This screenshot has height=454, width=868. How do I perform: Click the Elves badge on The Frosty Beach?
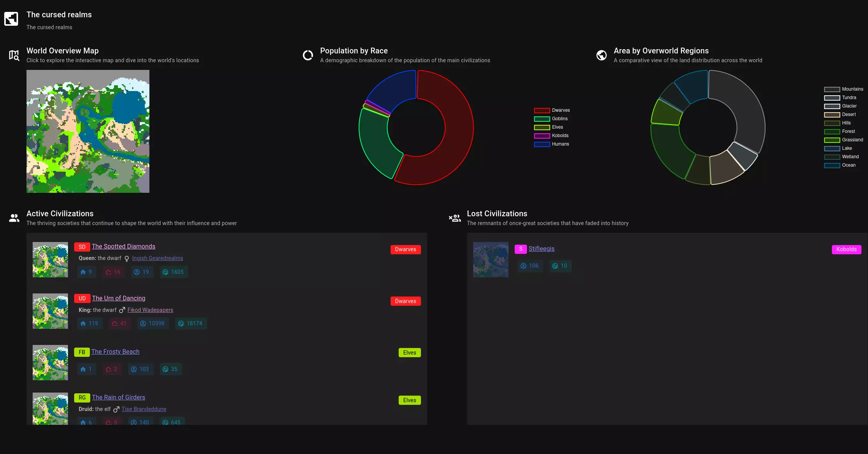409,353
